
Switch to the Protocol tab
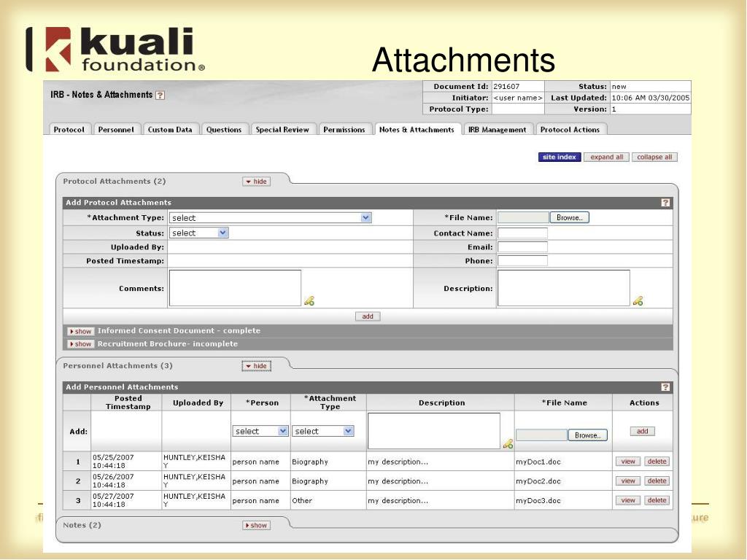69,130
